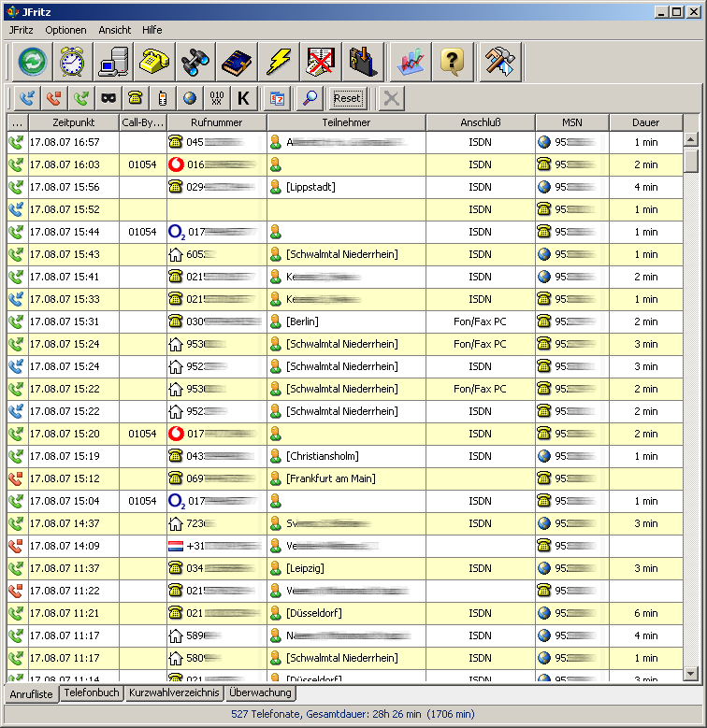
Task: Switch to the Telefonbuch tab
Action: pyautogui.click(x=92, y=693)
